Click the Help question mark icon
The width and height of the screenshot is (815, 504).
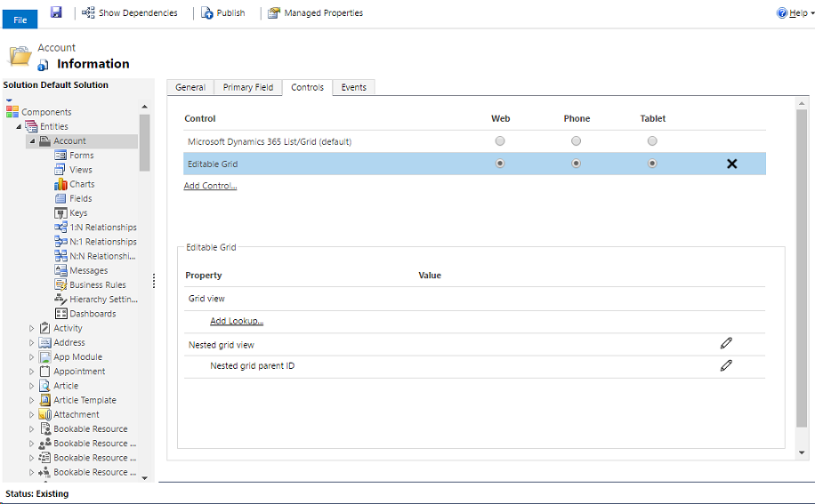[x=782, y=13]
